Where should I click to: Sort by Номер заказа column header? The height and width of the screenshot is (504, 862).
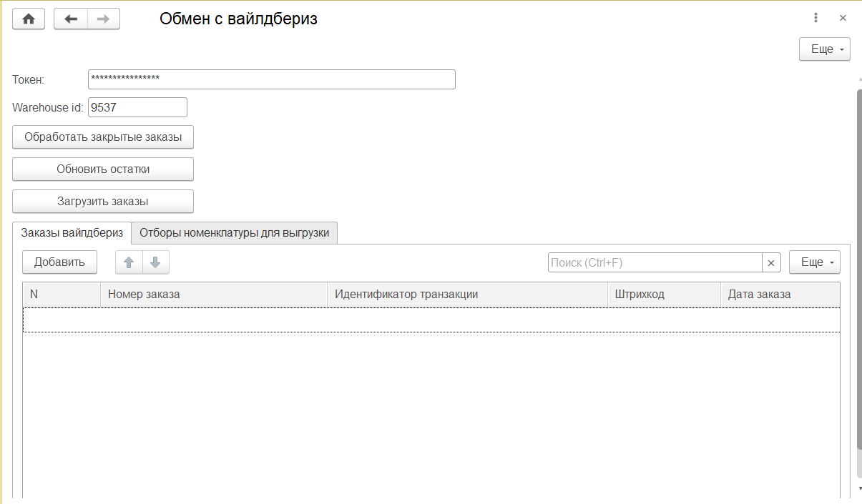point(214,295)
